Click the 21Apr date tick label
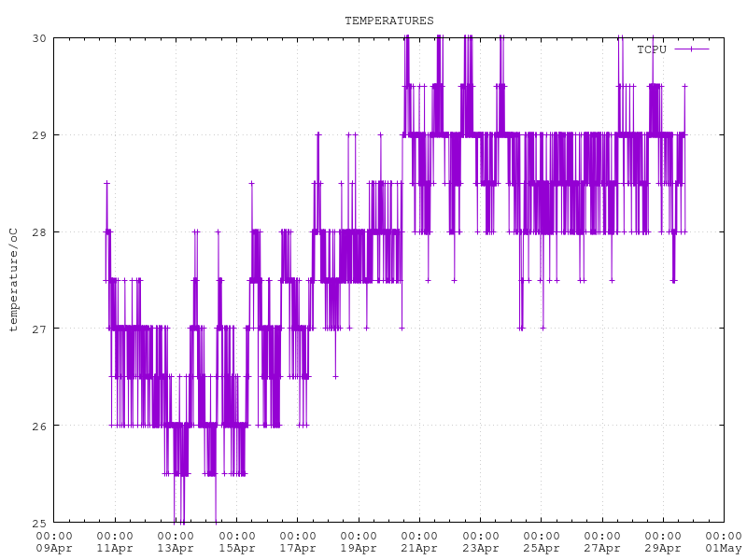Image resolution: width=747 pixels, height=560 pixels. coord(418,548)
